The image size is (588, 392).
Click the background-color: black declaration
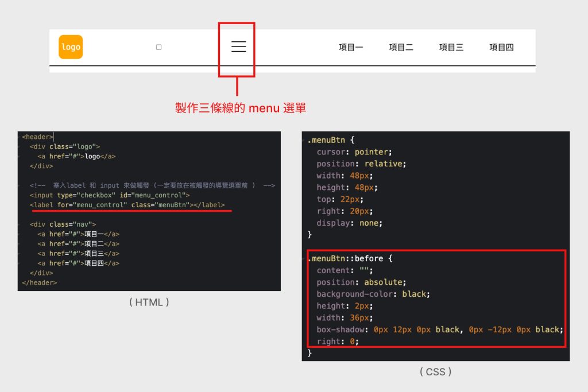pos(373,294)
